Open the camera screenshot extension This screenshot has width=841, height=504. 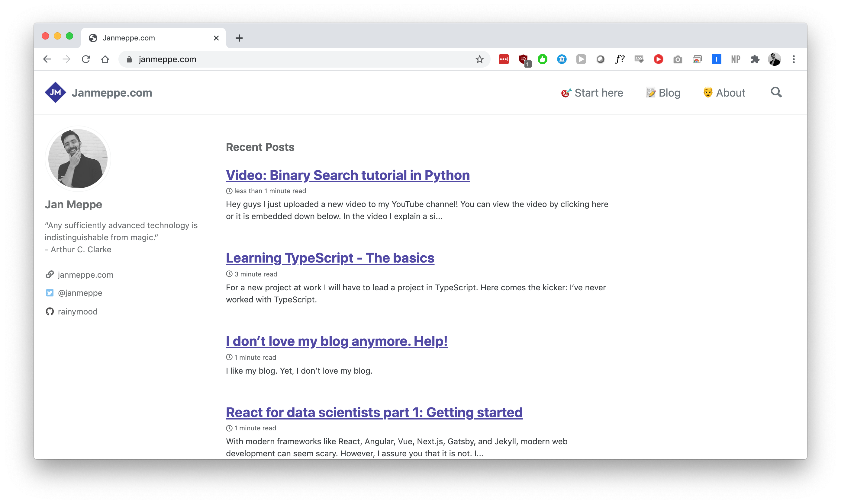(x=678, y=60)
